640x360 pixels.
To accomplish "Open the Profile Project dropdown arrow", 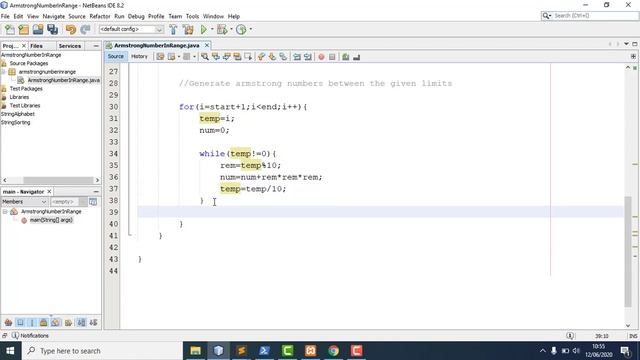I will coord(251,29).
